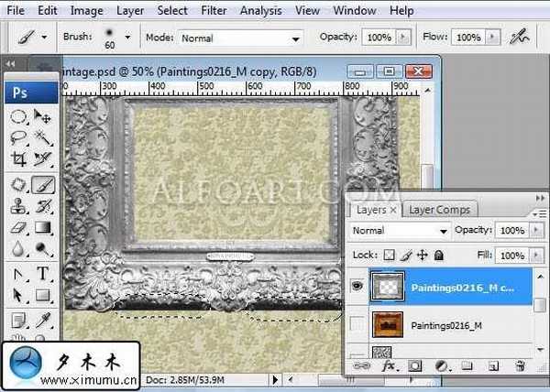Select the Gradient tool
Viewport: 550px width, 392px height.
pos(42,228)
